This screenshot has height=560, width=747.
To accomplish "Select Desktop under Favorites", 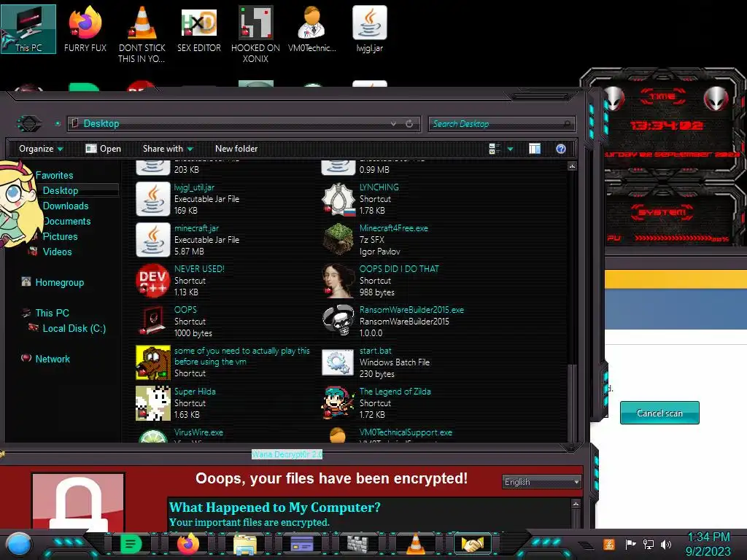I will pyautogui.click(x=61, y=190).
